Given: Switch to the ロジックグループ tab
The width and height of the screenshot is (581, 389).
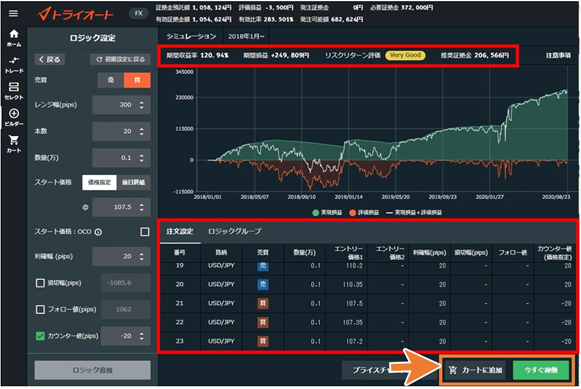Looking at the screenshot, I should click(235, 232).
